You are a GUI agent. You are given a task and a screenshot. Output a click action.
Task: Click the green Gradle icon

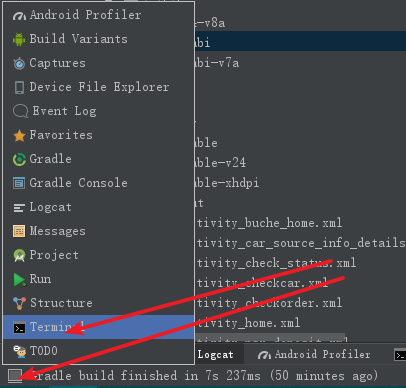19,159
